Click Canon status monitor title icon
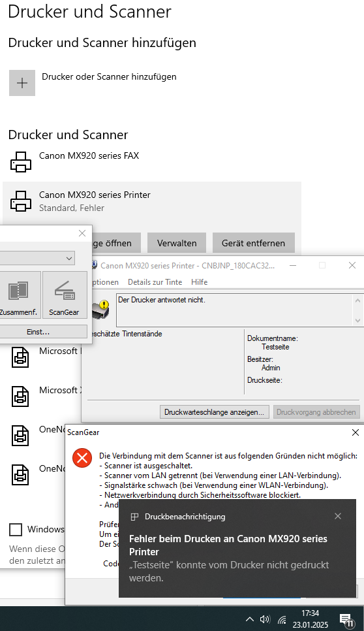The image size is (364, 631). pyautogui.click(x=95, y=265)
